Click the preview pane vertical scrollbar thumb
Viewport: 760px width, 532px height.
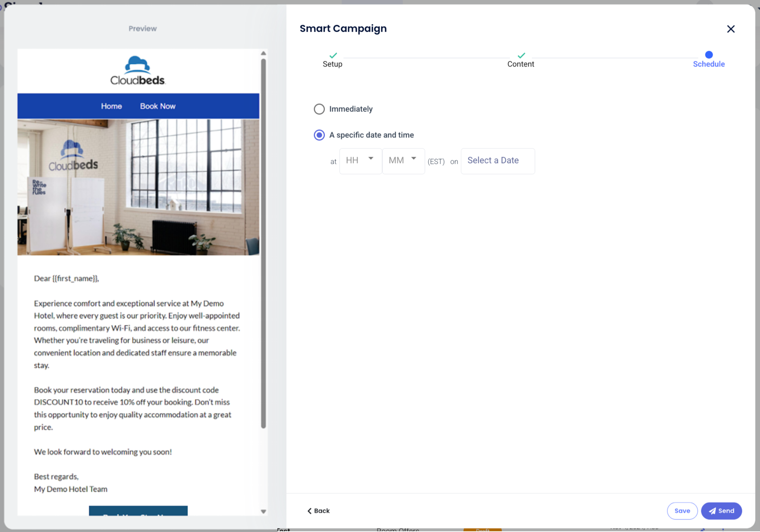click(x=263, y=243)
